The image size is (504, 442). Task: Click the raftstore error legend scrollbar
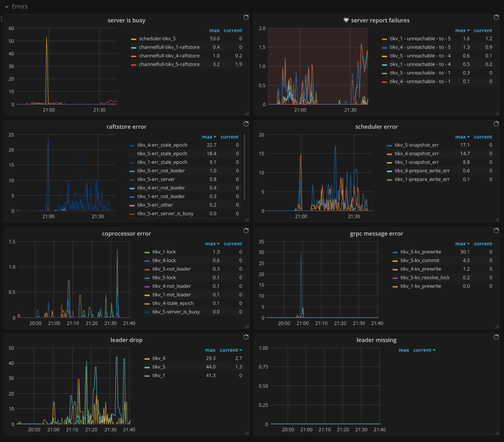244,167
